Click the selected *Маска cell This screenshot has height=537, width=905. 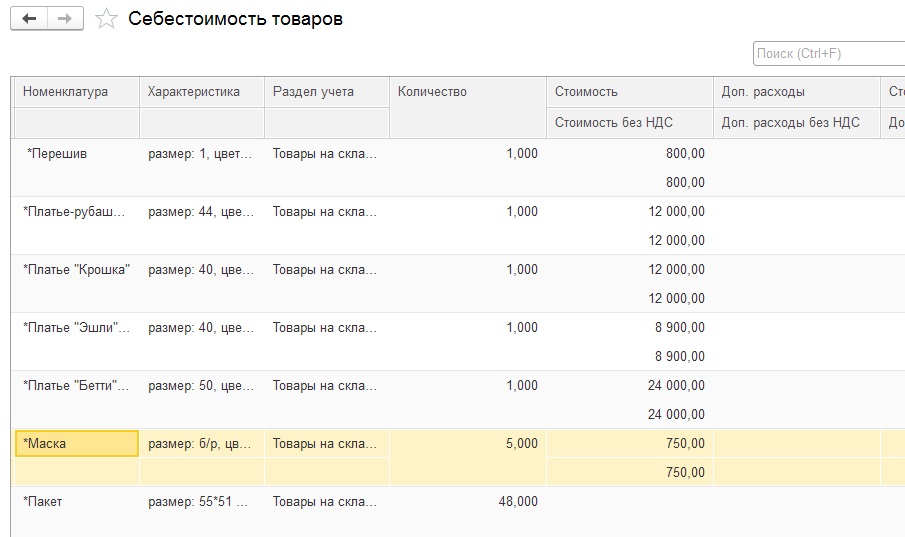click(x=76, y=444)
